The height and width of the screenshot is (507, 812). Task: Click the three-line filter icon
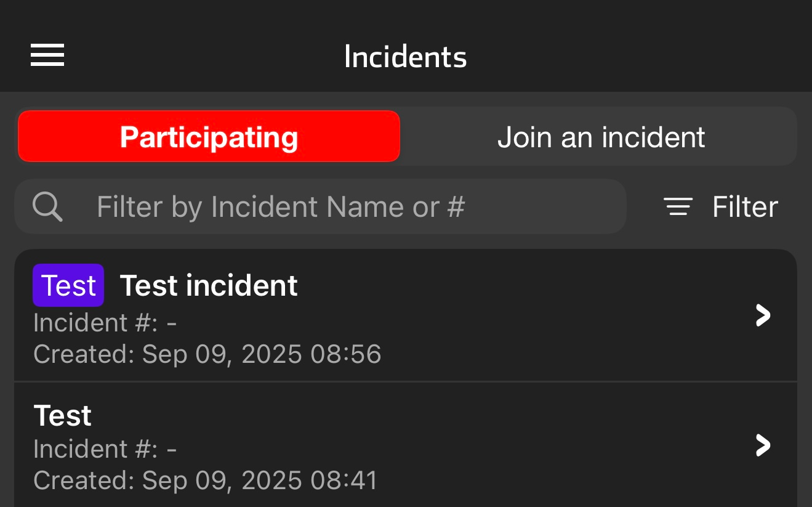[678, 206]
